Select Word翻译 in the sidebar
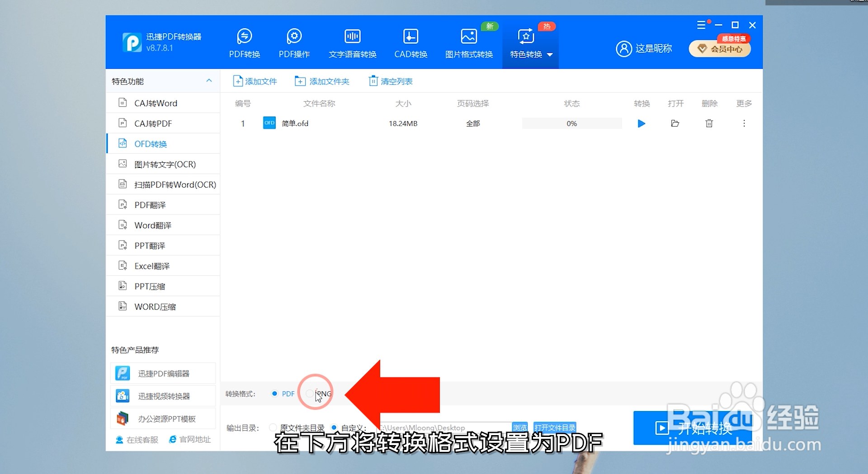 pos(163,225)
